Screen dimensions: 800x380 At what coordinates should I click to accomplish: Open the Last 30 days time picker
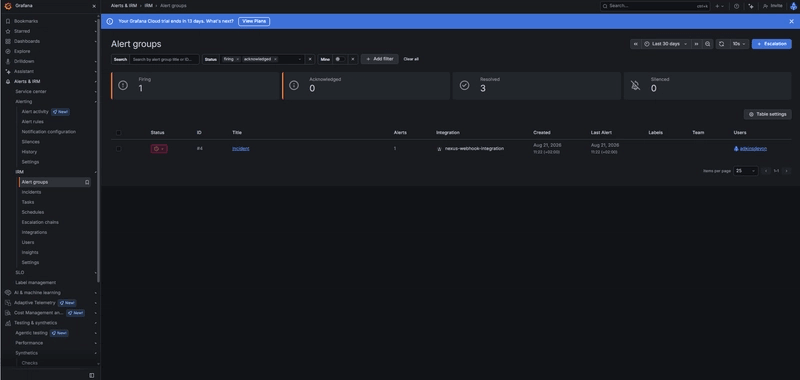[x=666, y=44]
